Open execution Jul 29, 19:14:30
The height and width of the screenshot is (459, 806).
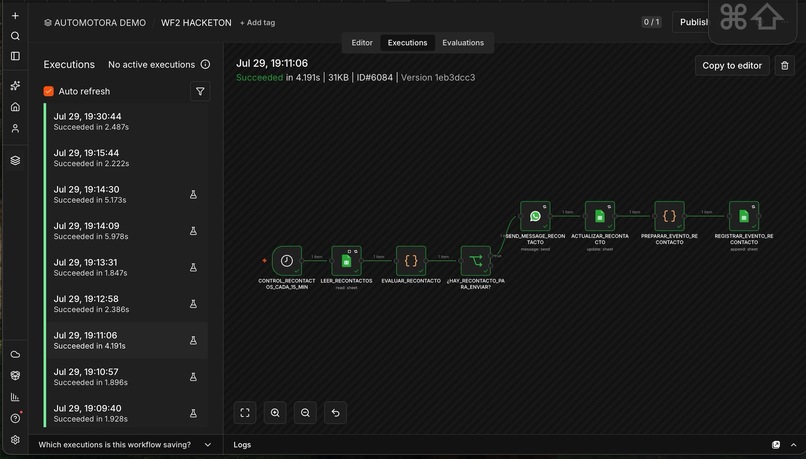(x=126, y=194)
